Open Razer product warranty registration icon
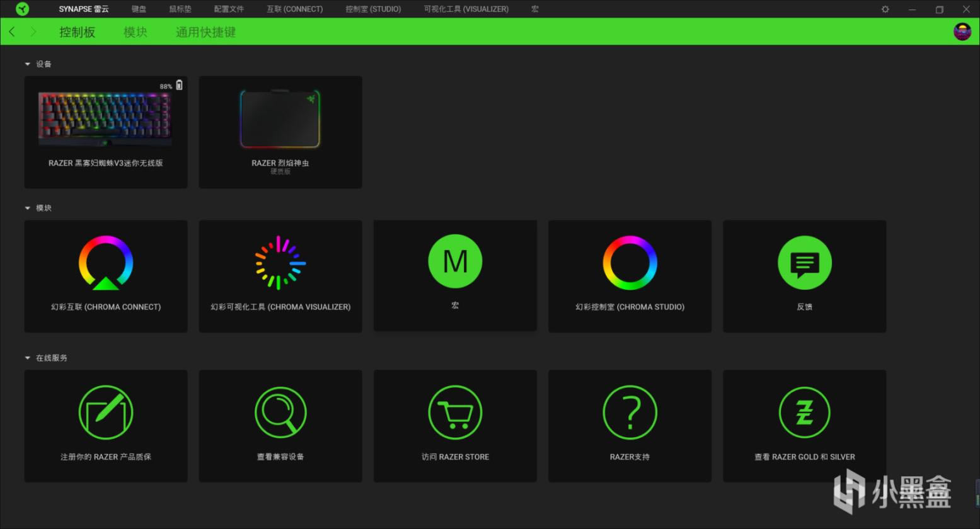The height and width of the screenshot is (529, 980). [x=106, y=412]
